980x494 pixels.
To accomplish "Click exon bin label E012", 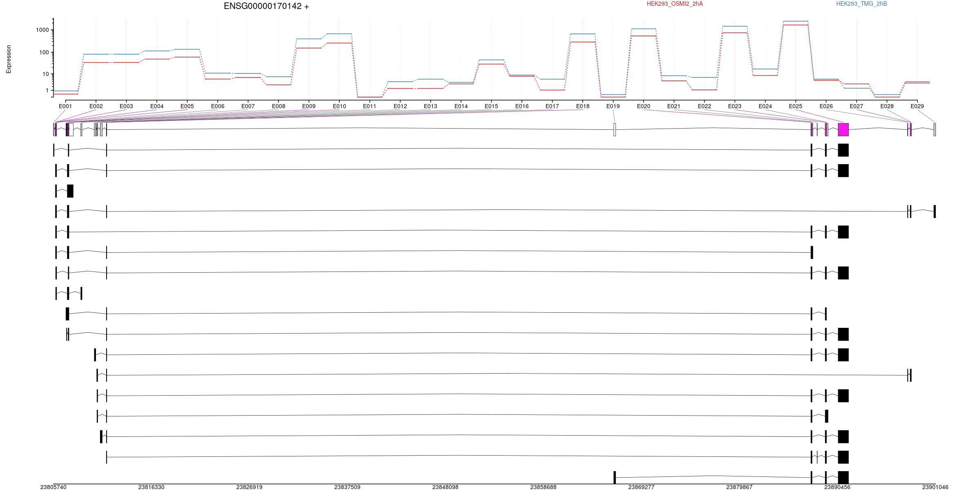I will [x=400, y=106].
